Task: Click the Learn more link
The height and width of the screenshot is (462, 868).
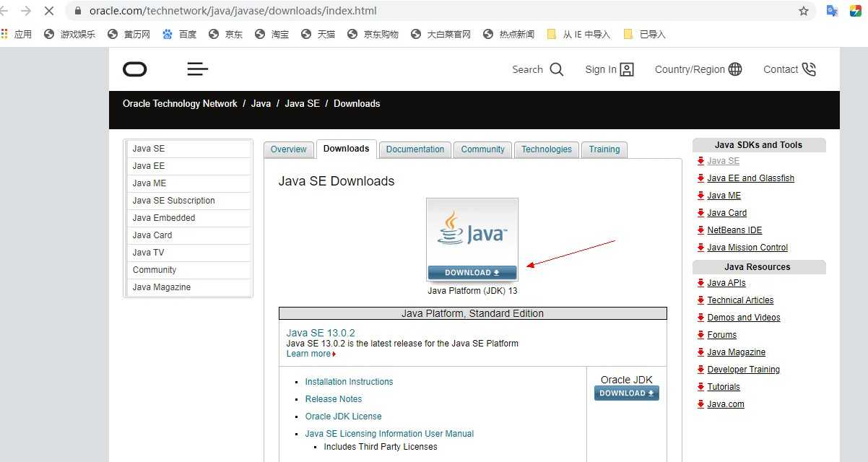Action: click(308, 354)
